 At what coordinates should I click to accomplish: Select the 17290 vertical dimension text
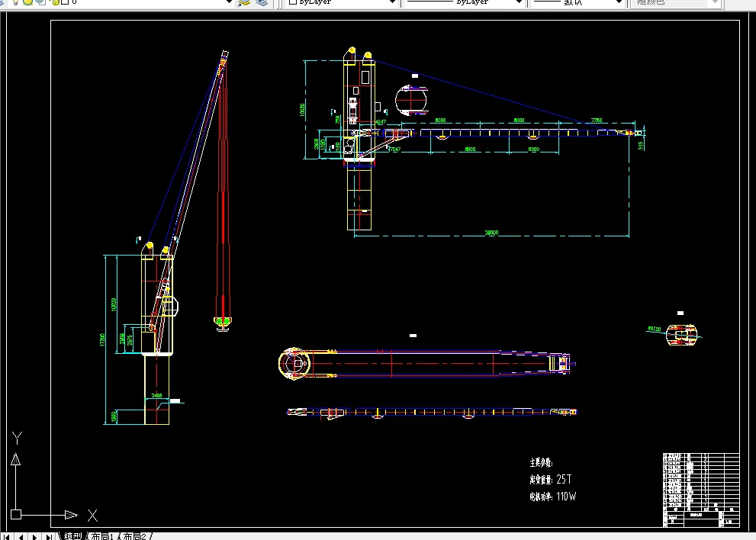coord(102,339)
